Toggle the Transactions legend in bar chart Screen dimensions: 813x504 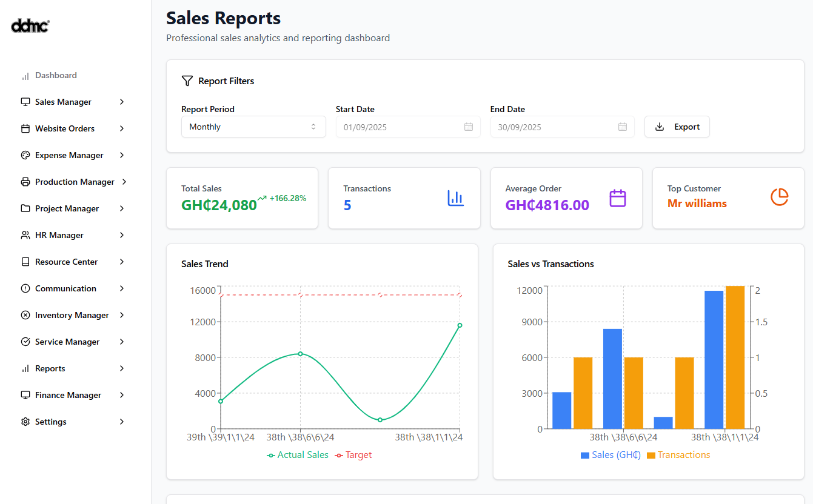pos(678,455)
